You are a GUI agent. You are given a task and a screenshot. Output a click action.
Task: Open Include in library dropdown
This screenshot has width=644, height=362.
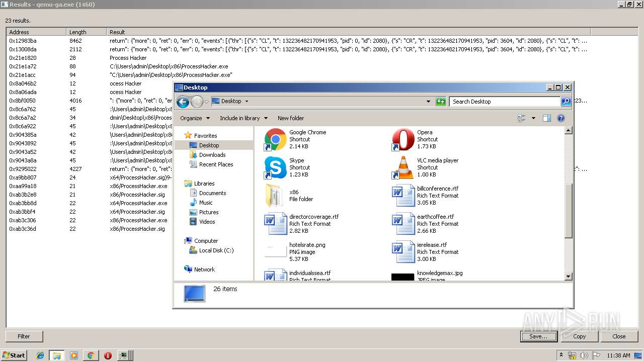point(244,118)
